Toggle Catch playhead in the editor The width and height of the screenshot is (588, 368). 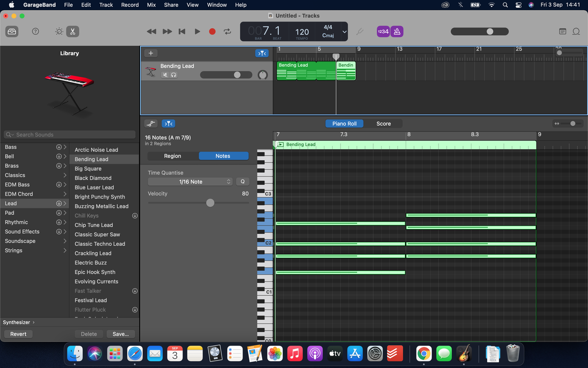pyautogui.click(x=168, y=123)
